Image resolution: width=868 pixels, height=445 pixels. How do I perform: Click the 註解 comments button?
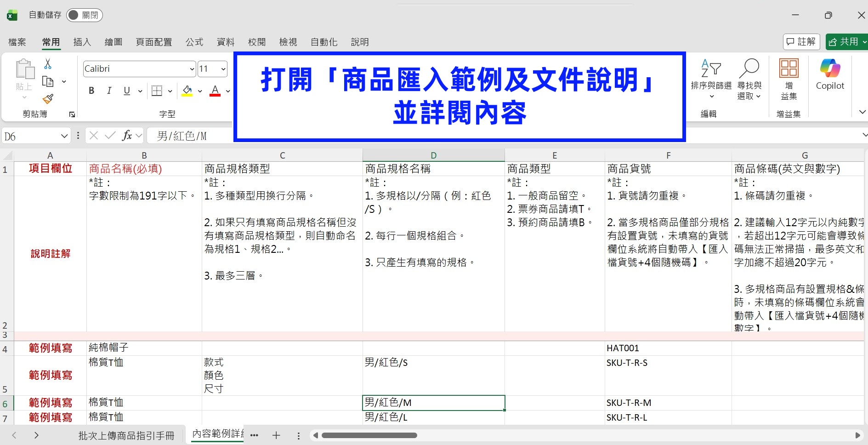click(x=801, y=42)
